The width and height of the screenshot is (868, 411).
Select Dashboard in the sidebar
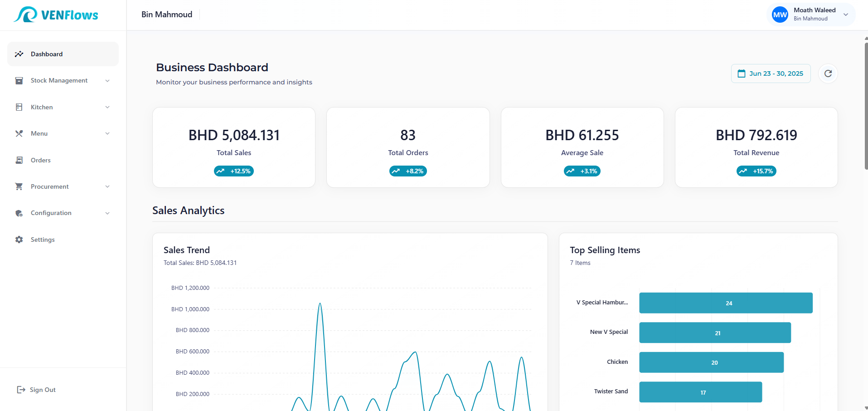47,54
